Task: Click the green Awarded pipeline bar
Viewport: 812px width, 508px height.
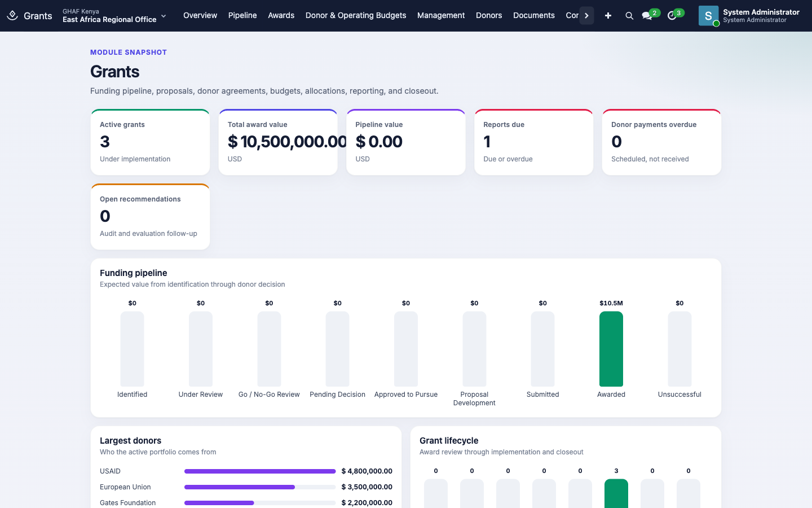Action: point(611,349)
